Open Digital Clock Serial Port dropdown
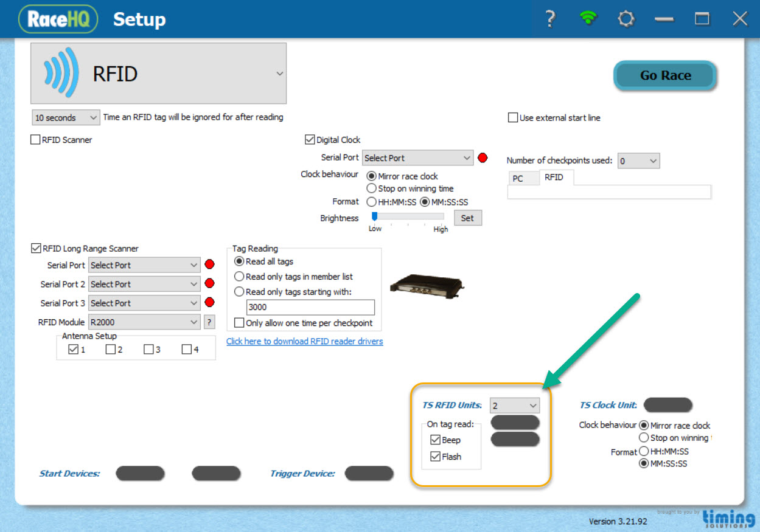This screenshot has width=760, height=532. [417, 158]
